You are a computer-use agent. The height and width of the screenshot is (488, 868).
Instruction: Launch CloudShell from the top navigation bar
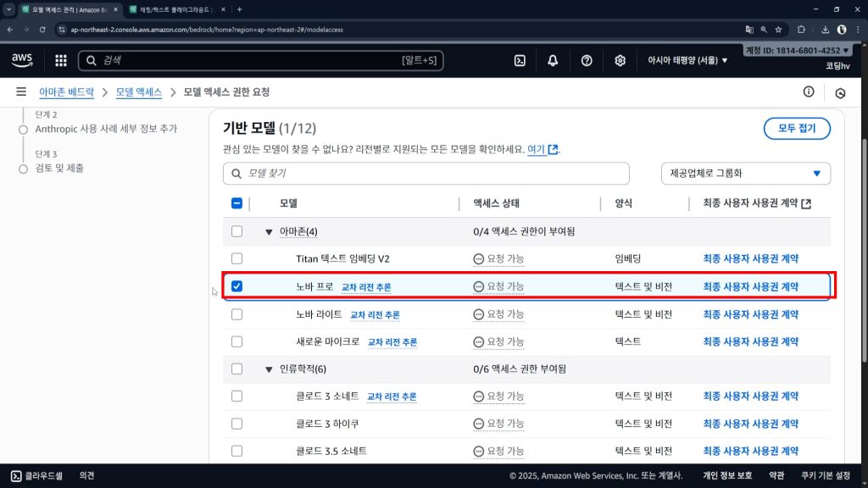[x=520, y=60]
